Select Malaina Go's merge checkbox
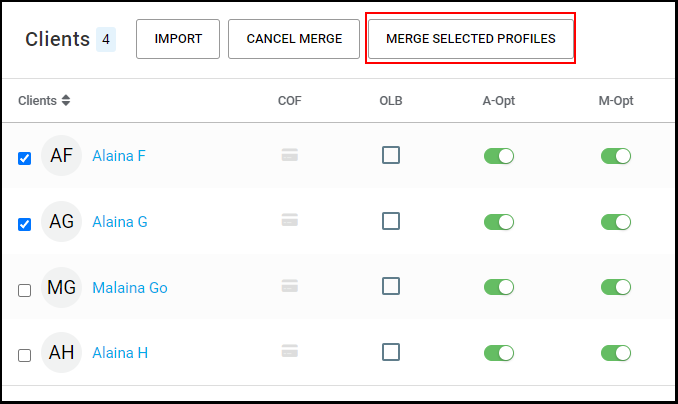Image resolution: width=678 pixels, height=404 pixels. 25,290
